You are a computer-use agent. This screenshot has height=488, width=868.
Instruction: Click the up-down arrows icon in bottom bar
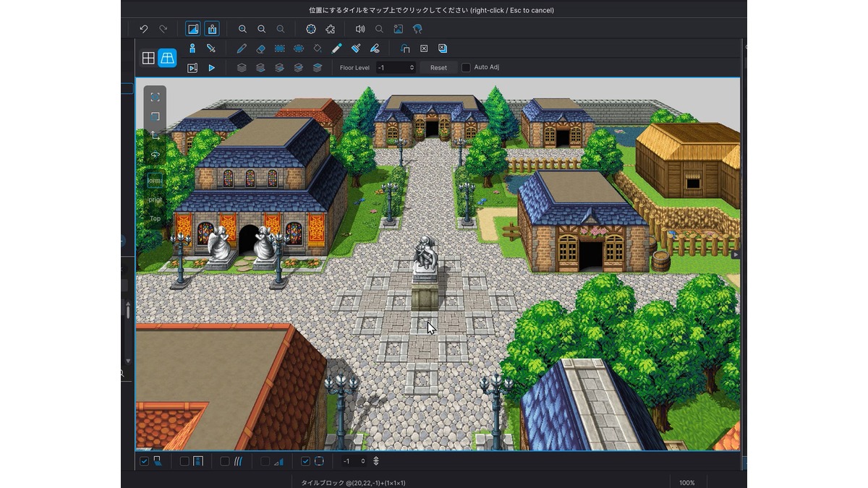[x=376, y=461]
